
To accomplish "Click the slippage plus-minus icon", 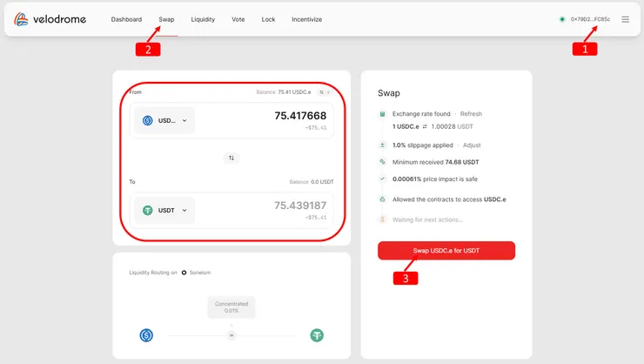I will point(382,145).
